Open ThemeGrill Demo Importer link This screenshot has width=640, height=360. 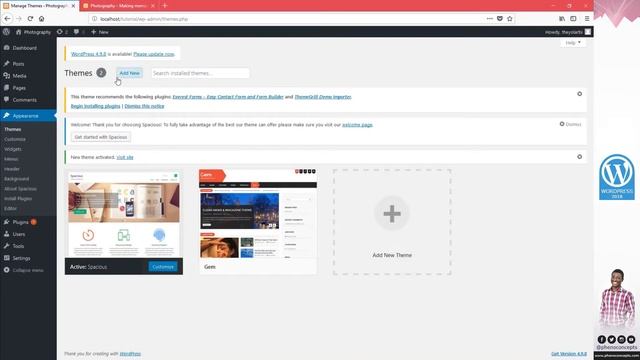tap(323, 97)
